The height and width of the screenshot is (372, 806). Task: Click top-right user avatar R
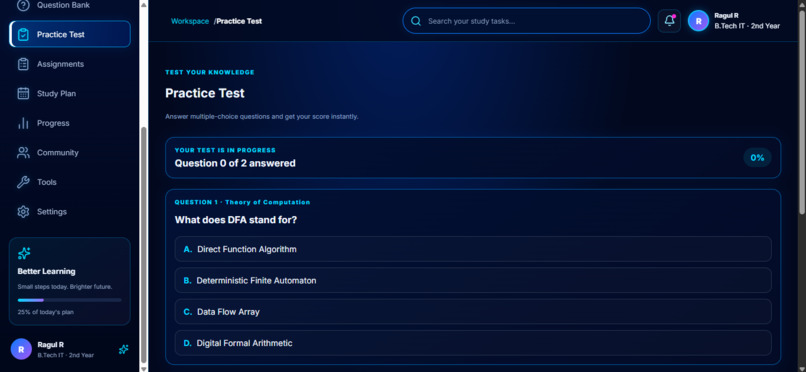698,21
